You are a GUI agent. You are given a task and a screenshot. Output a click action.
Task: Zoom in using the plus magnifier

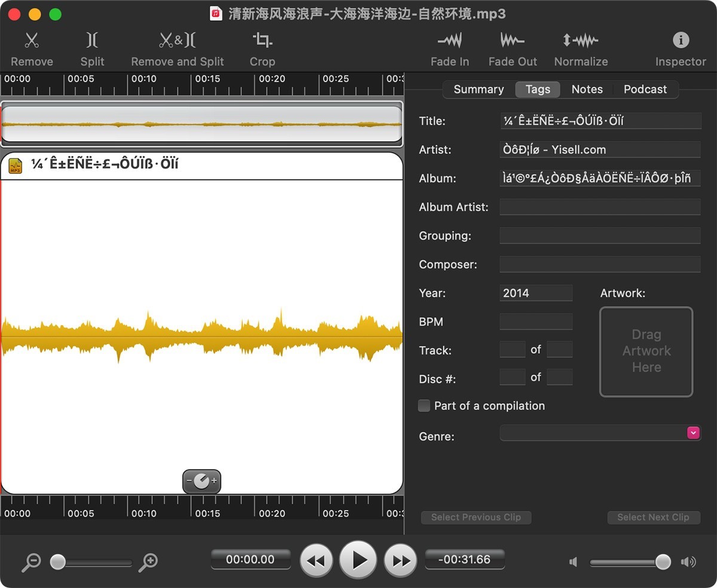coord(149,562)
